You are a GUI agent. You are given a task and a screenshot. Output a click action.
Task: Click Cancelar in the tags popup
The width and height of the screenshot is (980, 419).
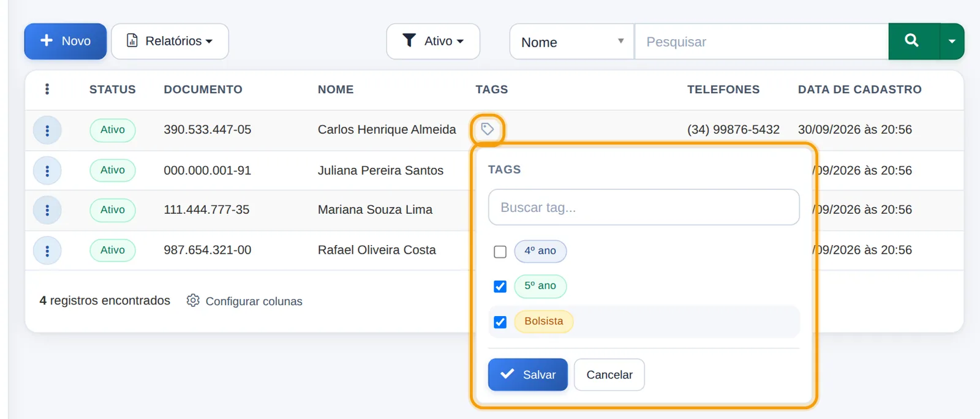click(609, 374)
